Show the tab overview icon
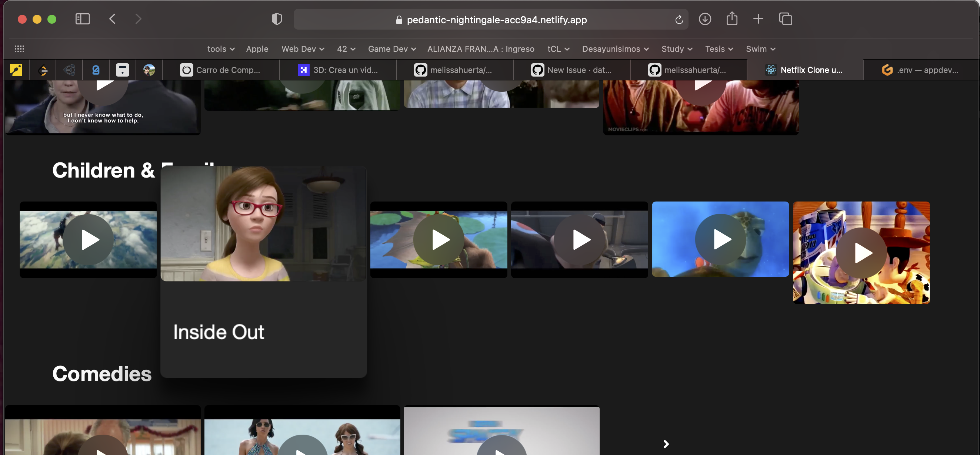This screenshot has width=980, height=455. (785, 19)
